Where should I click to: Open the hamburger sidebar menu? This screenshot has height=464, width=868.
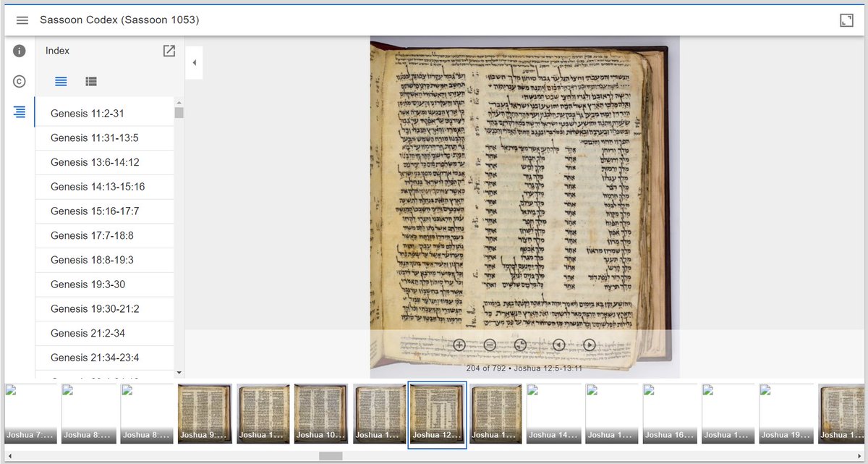[x=22, y=20]
